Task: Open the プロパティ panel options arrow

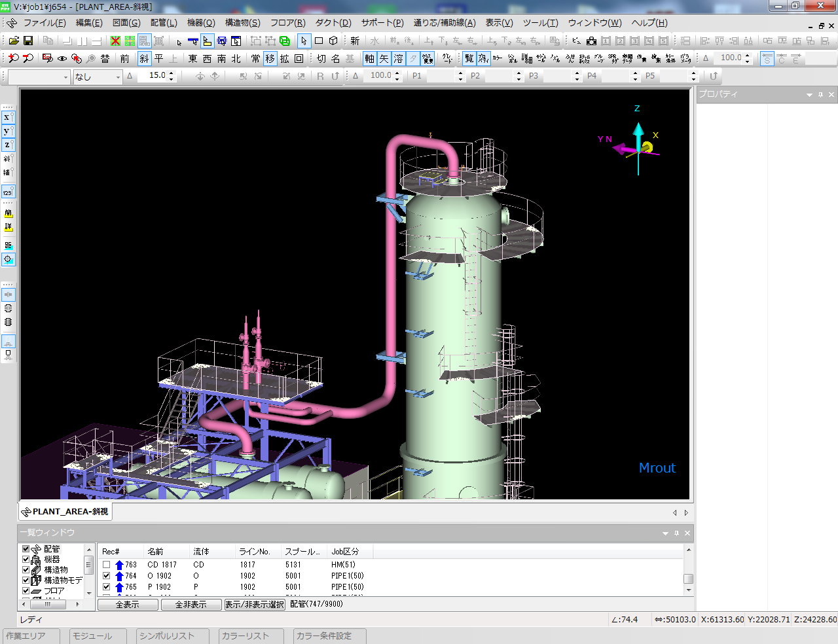Action: 809,95
